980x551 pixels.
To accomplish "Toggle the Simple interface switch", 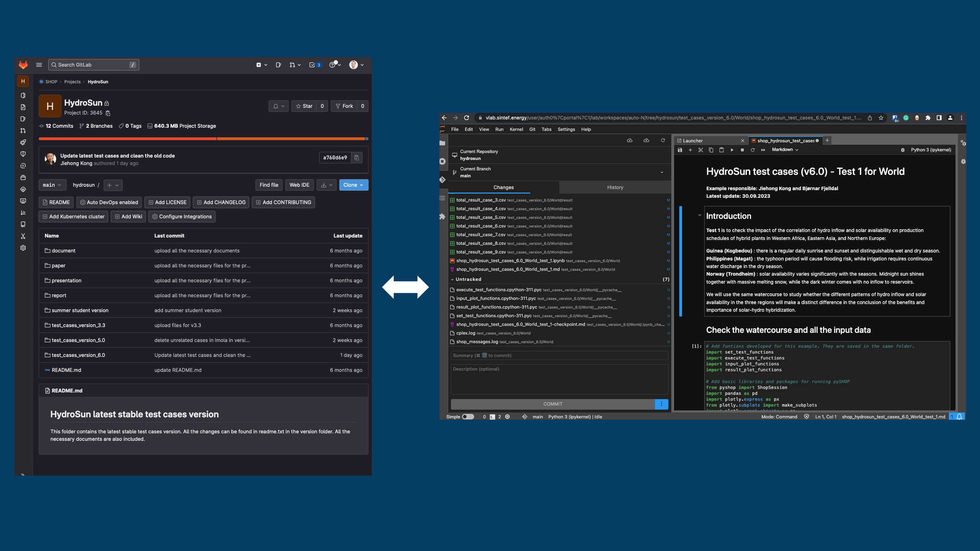I will pos(468,417).
